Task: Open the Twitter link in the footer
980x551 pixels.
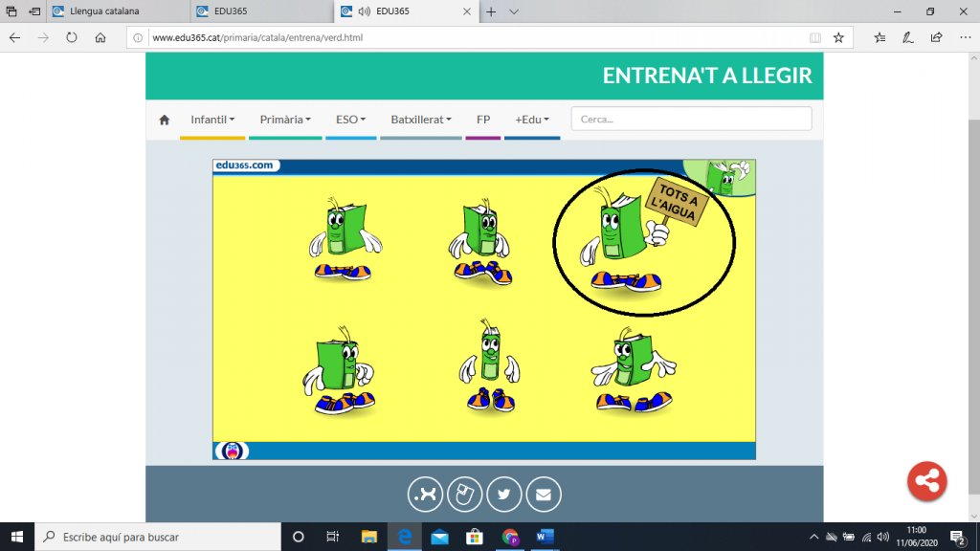Action: coord(503,495)
